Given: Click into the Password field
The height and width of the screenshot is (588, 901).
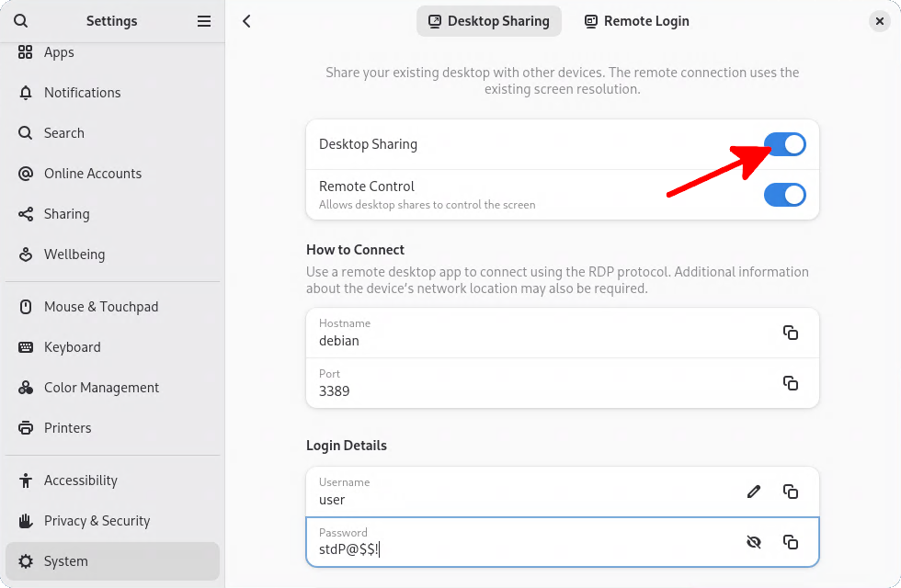Looking at the screenshot, I should point(515,549).
